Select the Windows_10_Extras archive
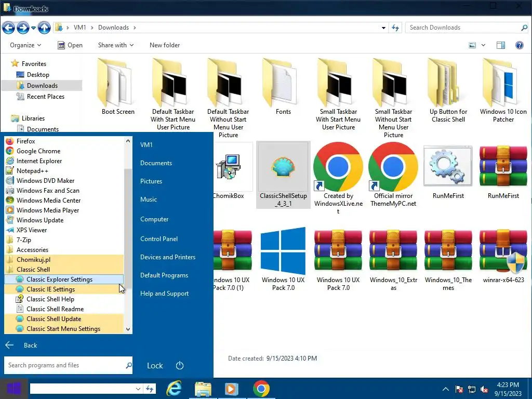This screenshot has width=532, height=399. (x=393, y=259)
